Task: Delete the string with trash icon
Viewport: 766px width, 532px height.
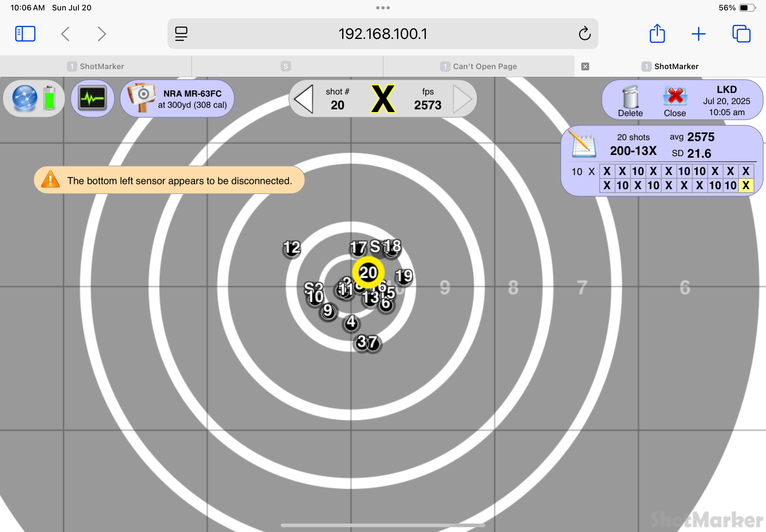Action: (630, 101)
